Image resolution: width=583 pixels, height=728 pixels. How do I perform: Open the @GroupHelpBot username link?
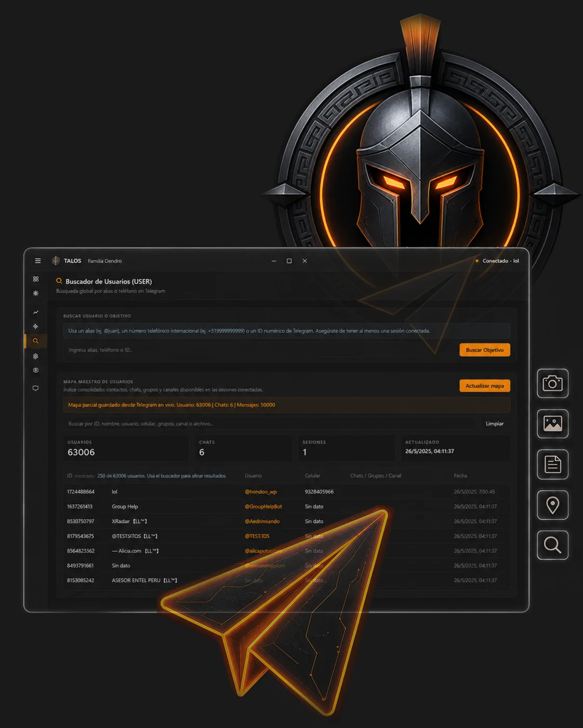(263, 506)
